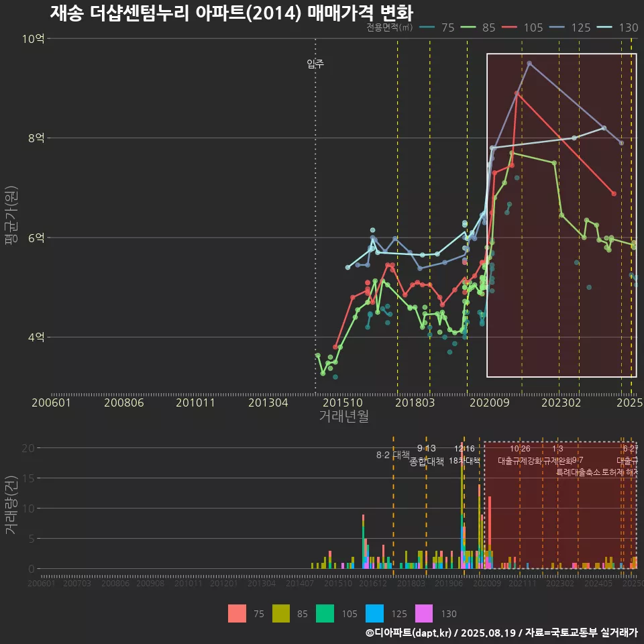Click the 평균가(원) y-axis title
Viewport: 644px width, 644px height.
tap(11, 215)
